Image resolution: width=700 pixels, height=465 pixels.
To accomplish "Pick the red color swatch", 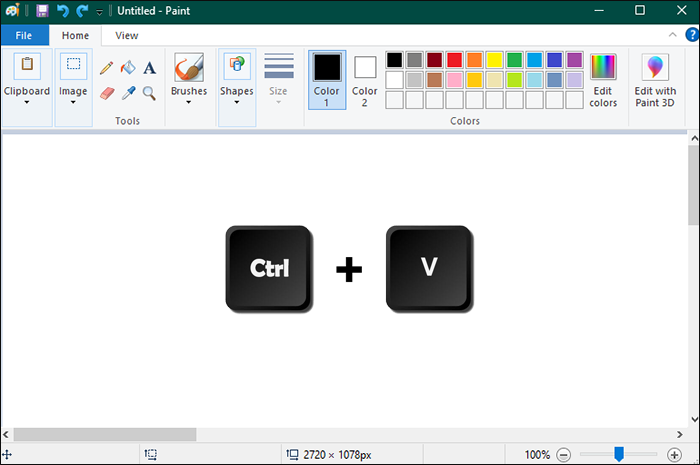I will [x=454, y=60].
